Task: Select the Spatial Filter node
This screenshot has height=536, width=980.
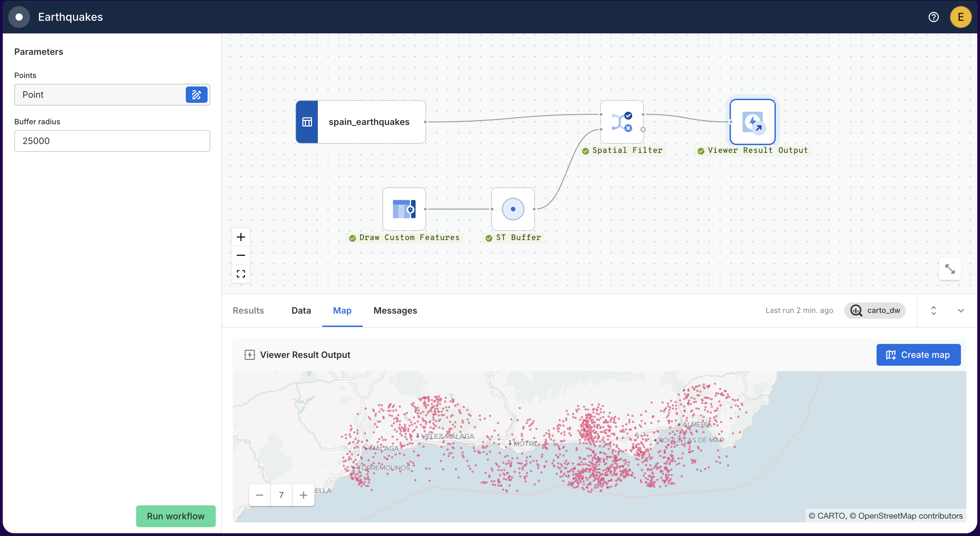Action: click(x=622, y=122)
